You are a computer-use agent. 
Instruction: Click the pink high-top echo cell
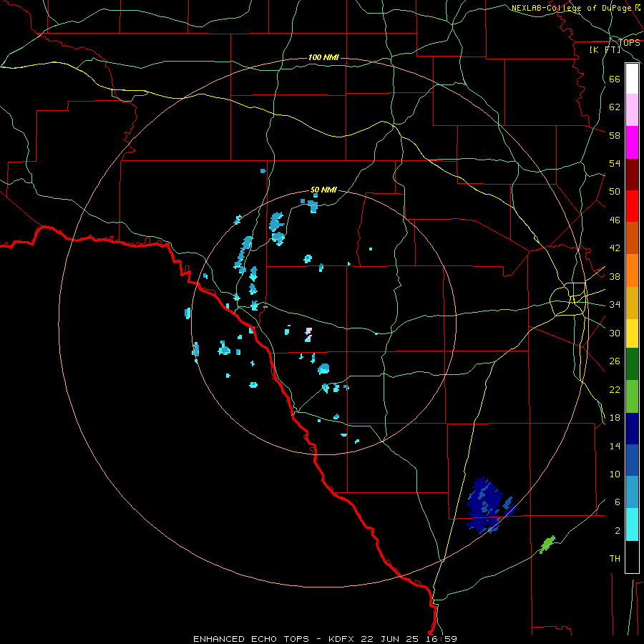(308, 334)
